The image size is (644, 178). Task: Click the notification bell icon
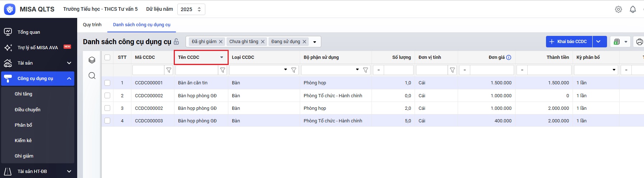[633, 9]
